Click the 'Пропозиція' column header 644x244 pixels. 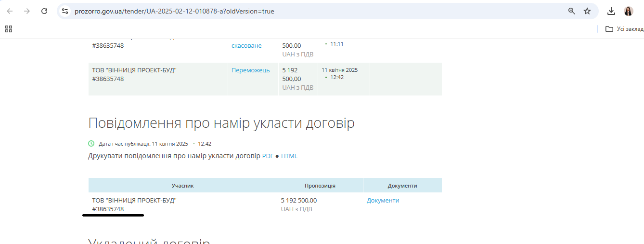tap(320, 186)
